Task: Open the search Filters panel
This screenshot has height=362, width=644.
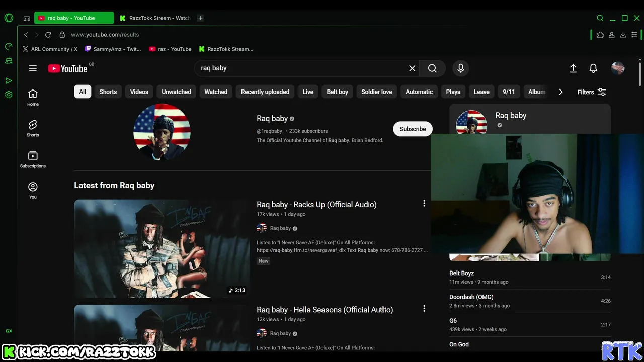Action: tap(592, 92)
